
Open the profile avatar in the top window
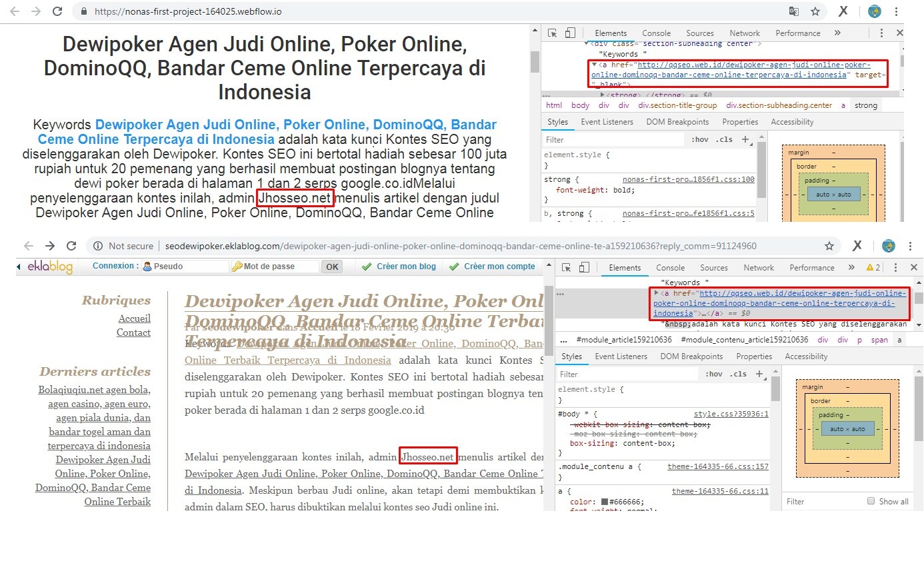[x=874, y=11]
